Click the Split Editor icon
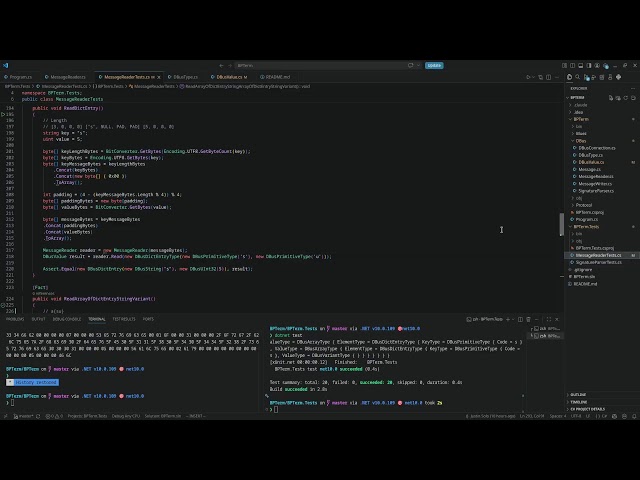640x480 pixels. (549, 77)
